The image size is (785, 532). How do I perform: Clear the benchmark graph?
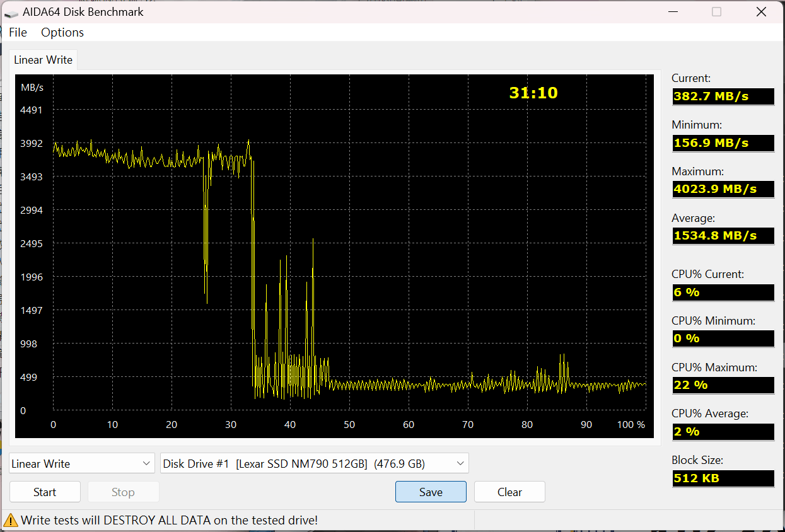point(509,492)
